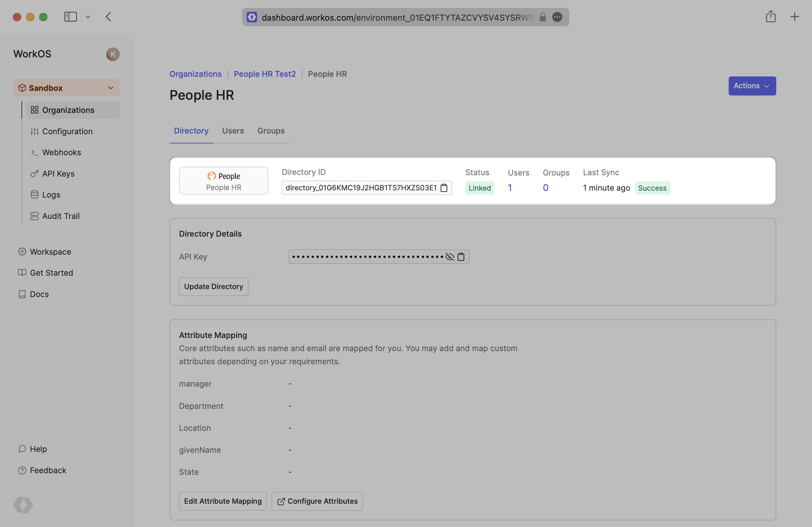Open API Keys section

58,174
